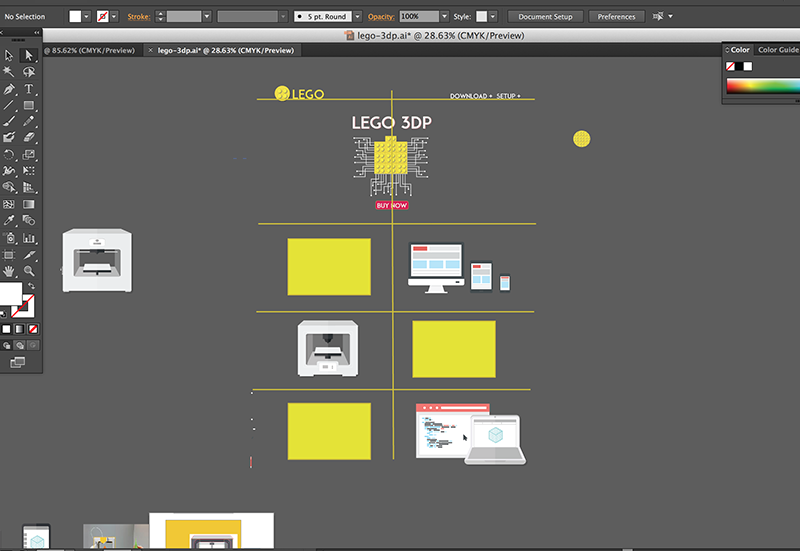The height and width of the screenshot is (551, 800).
Task: Select the Line Segment tool
Action: 9,106
